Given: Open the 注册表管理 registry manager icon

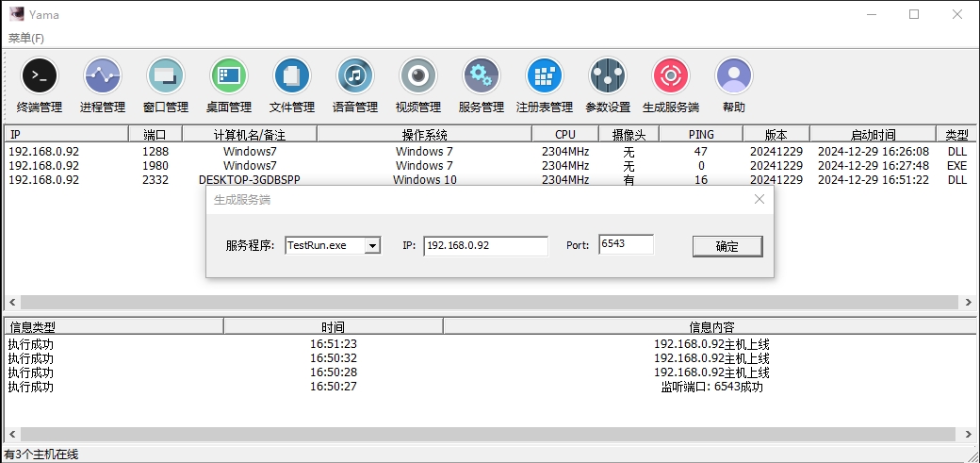Looking at the screenshot, I should 545,75.
